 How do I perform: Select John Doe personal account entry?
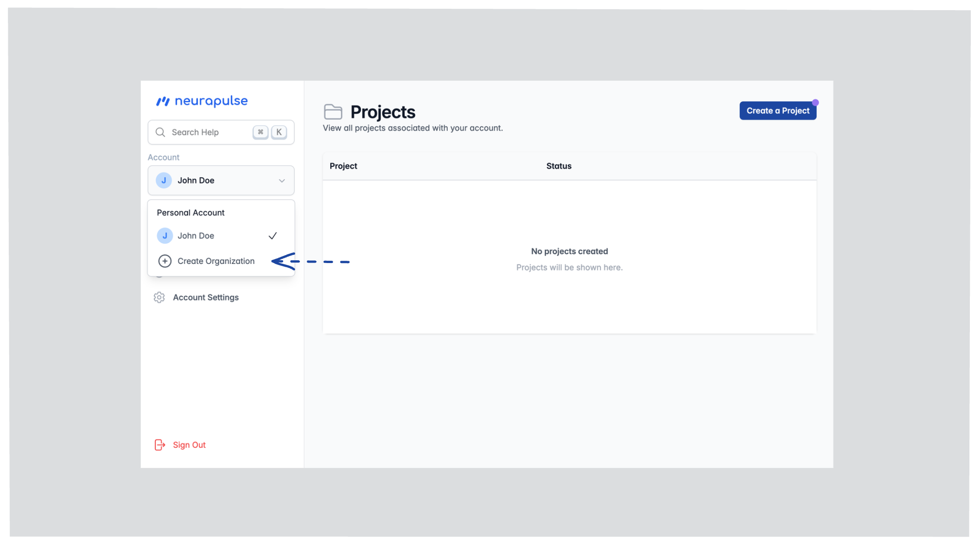196,236
